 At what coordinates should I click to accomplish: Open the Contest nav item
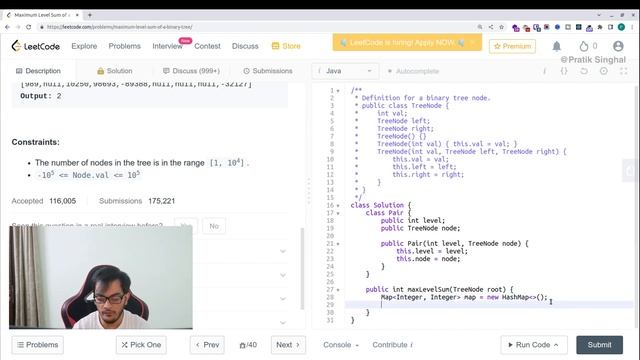207,46
